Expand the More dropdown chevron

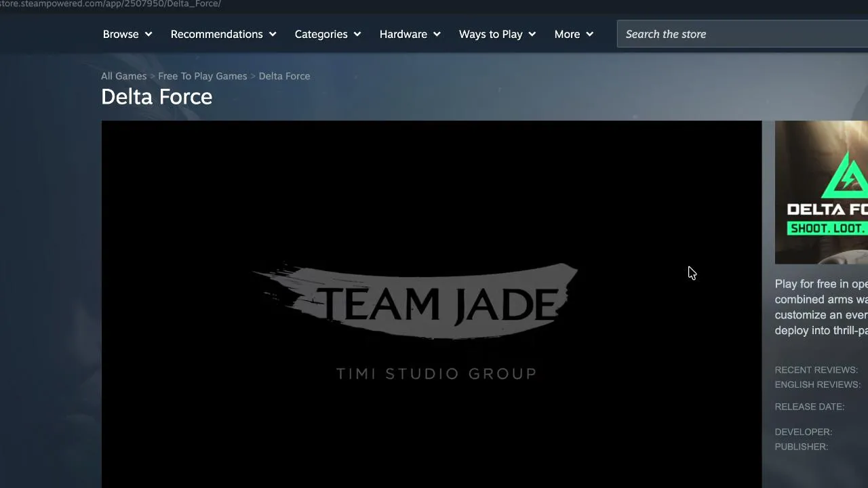pyautogui.click(x=590, y=34)
